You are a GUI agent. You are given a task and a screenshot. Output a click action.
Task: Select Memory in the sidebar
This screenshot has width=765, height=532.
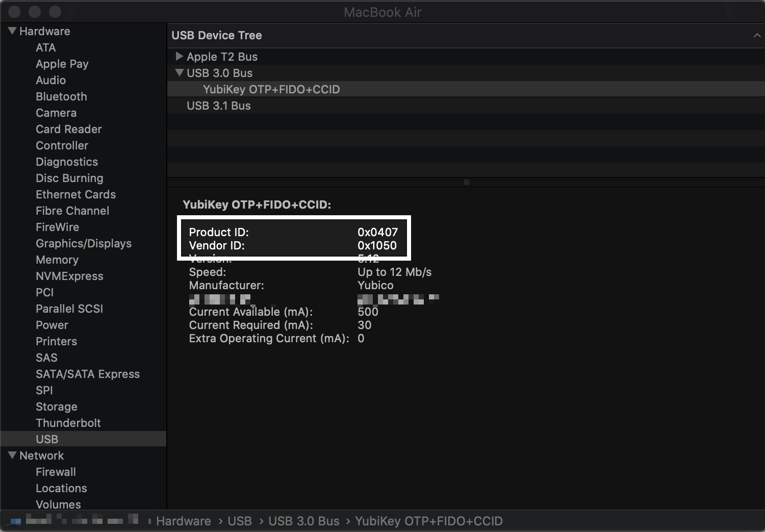(x=57, y=260)
